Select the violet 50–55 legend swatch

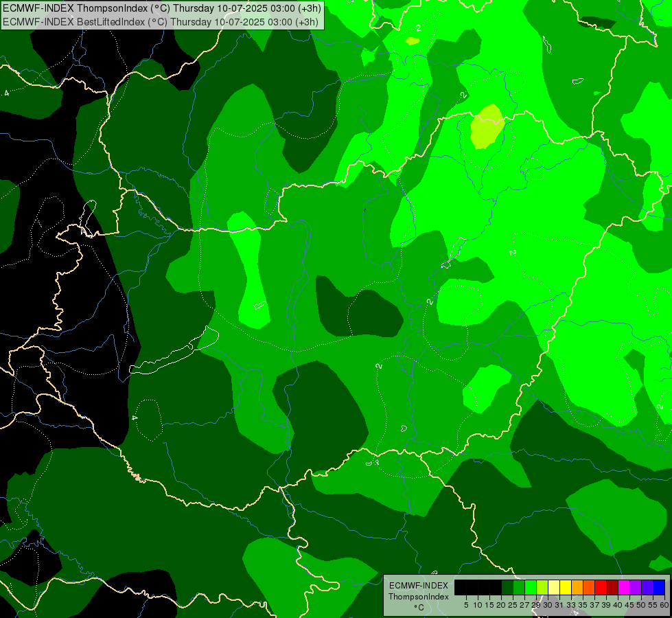click(x=647, y=587)
